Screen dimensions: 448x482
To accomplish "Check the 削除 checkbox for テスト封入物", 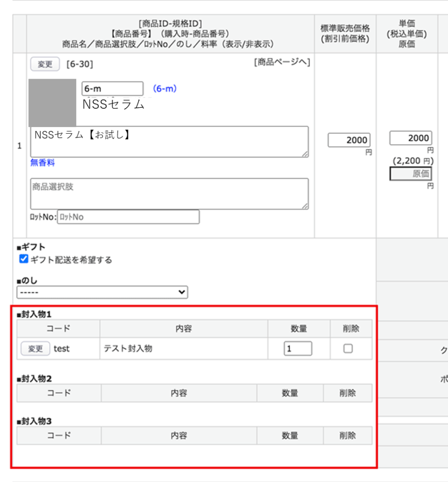I will pyautogui.click(x=348, y=349).
